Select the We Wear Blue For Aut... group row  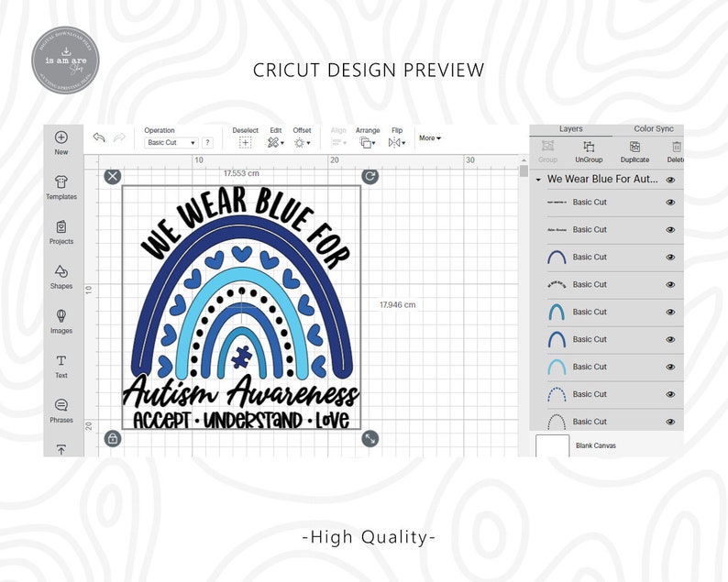pos(607,180)
